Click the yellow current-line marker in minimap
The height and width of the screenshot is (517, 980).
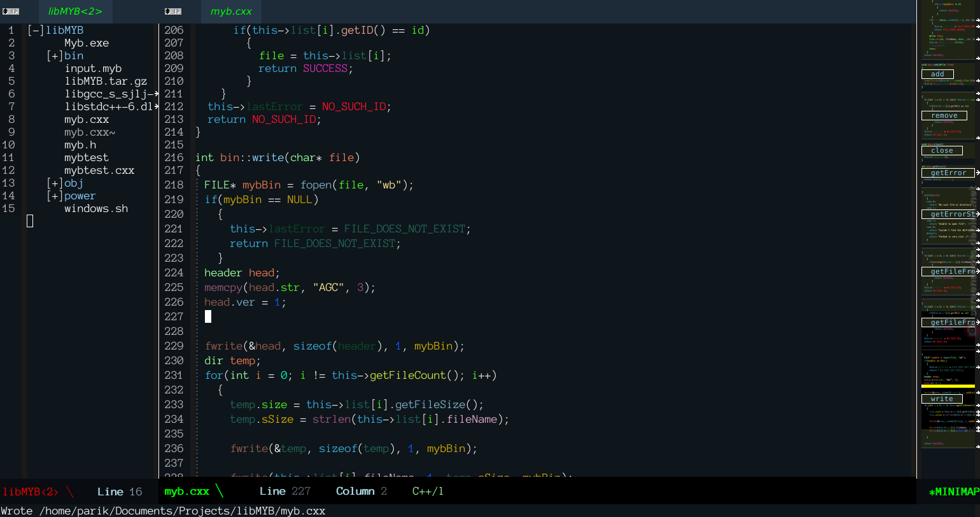click(948, 386)
